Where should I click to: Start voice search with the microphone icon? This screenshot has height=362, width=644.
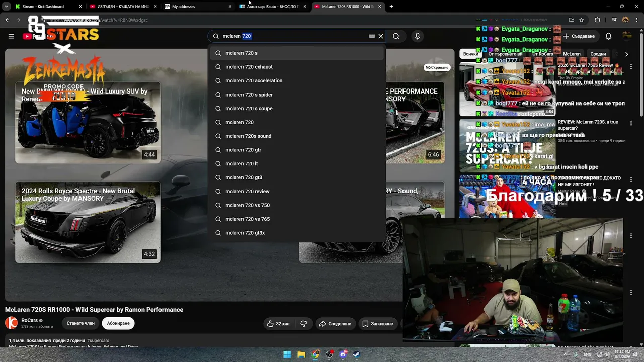click(x=417, y=36)
